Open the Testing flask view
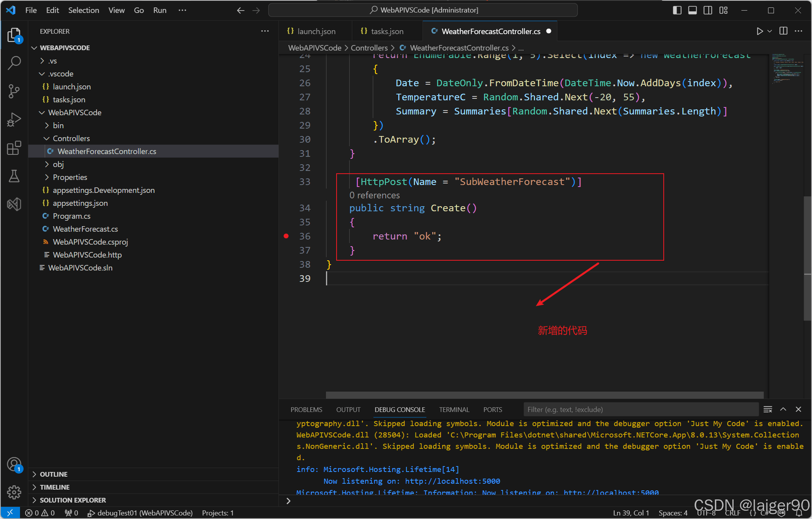This screenshot has width=812, height=519. pyautogui.click(x=14, y=176)
